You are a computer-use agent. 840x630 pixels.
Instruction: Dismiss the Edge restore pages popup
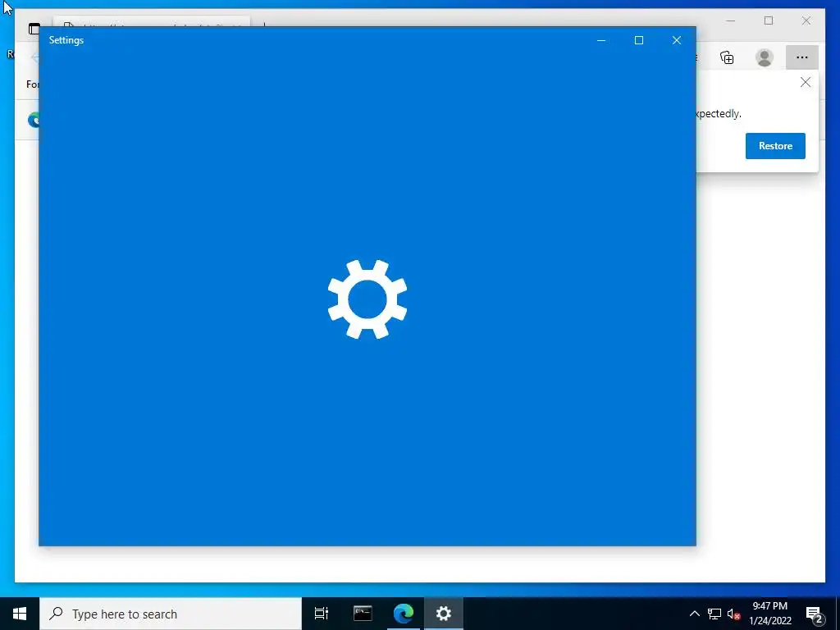(806, 82)
